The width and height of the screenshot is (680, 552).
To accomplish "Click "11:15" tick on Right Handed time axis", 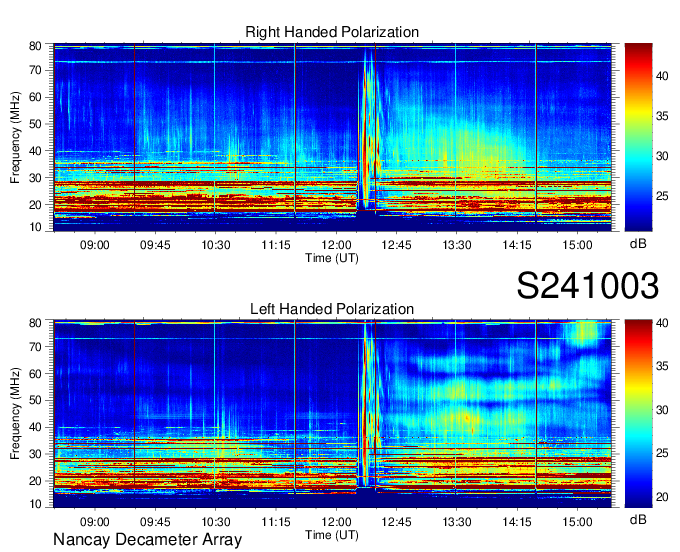I will [x=276, y=245].
